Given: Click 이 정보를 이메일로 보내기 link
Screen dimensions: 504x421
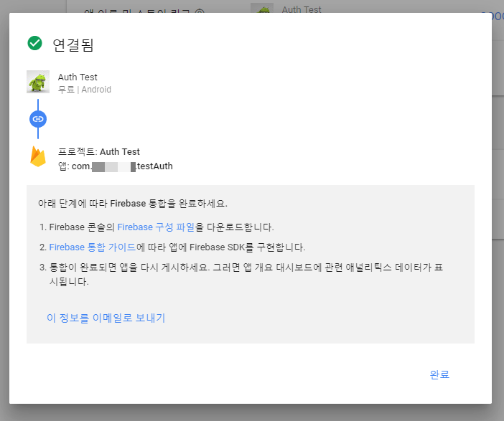Looking at the screenshot, I should [106, 318].
